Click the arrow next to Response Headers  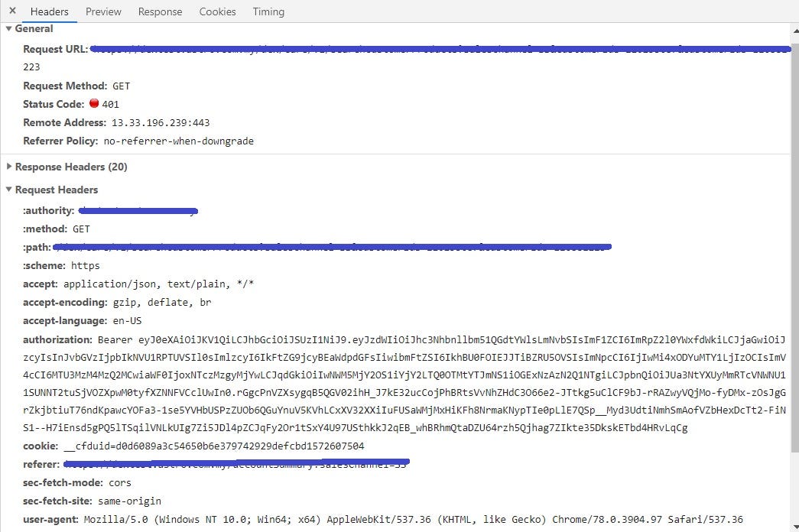point(9,167)
